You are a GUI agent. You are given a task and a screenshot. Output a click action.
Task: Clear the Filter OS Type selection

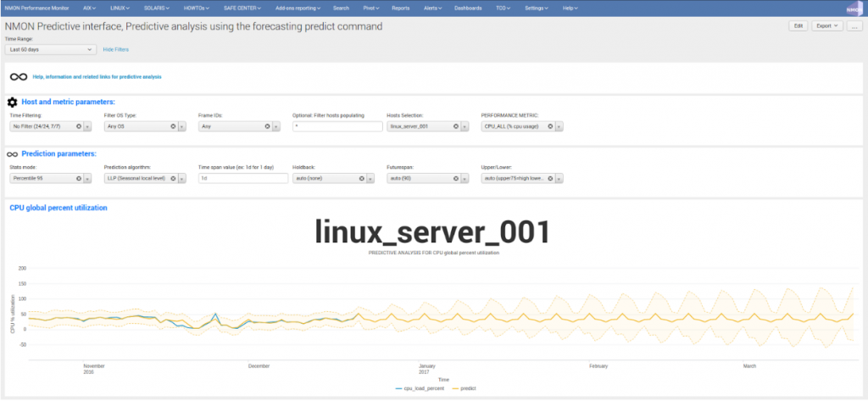(173, 126)
